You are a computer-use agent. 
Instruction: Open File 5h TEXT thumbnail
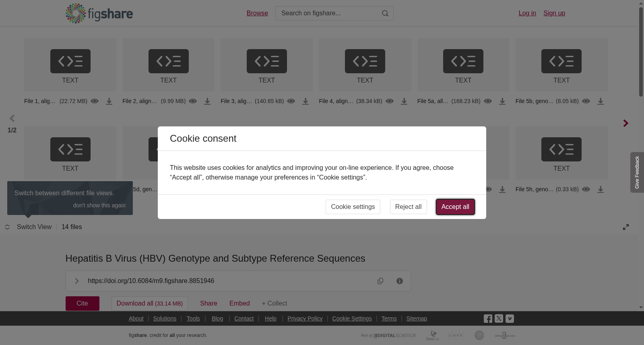[x=561, y=153]
